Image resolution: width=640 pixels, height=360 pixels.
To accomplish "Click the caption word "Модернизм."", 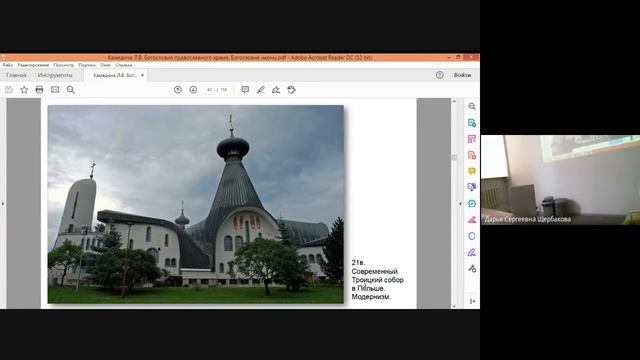I will [x=371, y=297].
